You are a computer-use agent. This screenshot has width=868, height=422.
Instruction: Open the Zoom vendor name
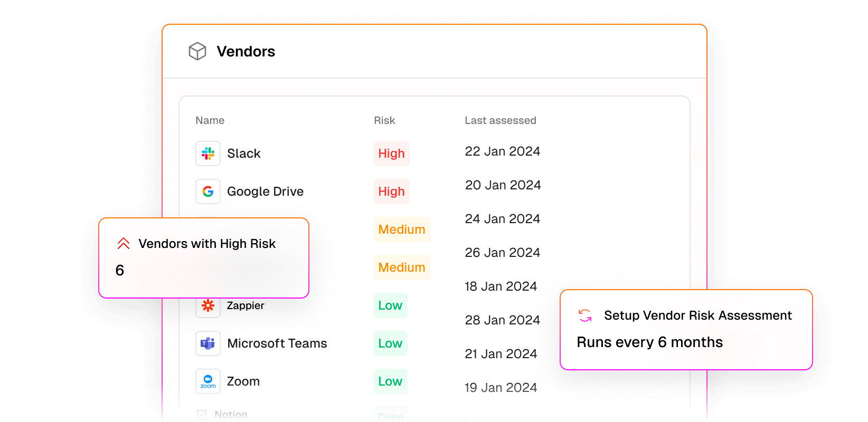pos(243,381)
